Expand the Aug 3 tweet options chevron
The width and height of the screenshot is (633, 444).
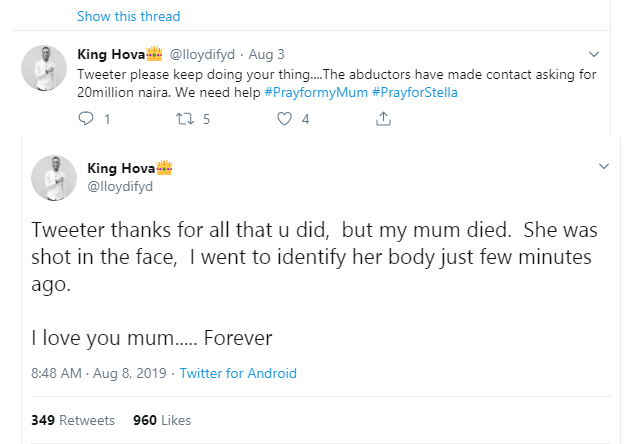594,54
